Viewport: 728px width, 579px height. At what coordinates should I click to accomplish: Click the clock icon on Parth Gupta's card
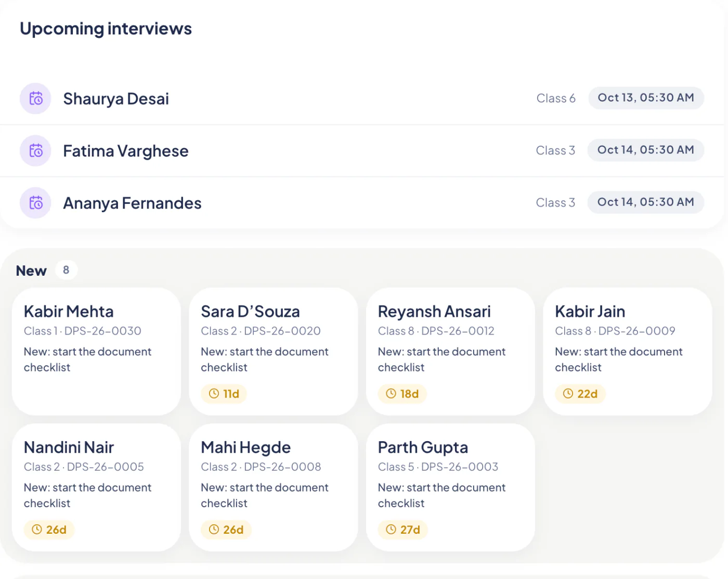pos(391,530)
